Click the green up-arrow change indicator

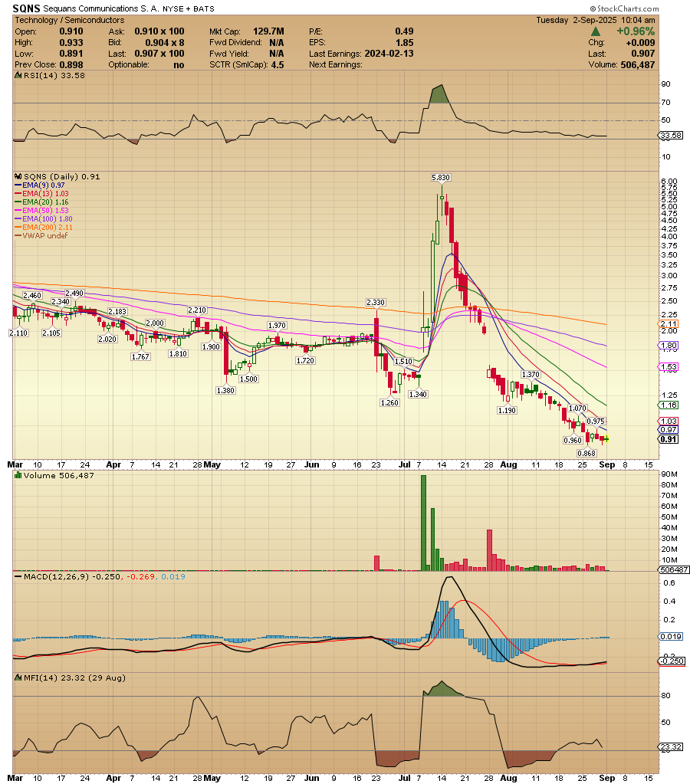click(595, 31)
